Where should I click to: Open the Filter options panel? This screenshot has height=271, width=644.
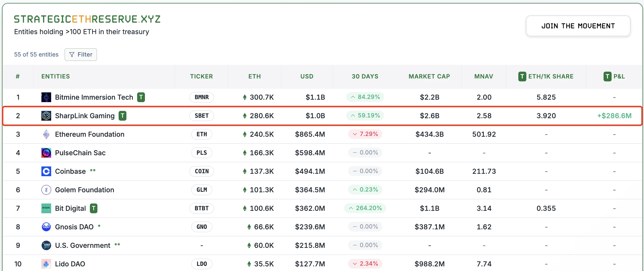(80, 54)
